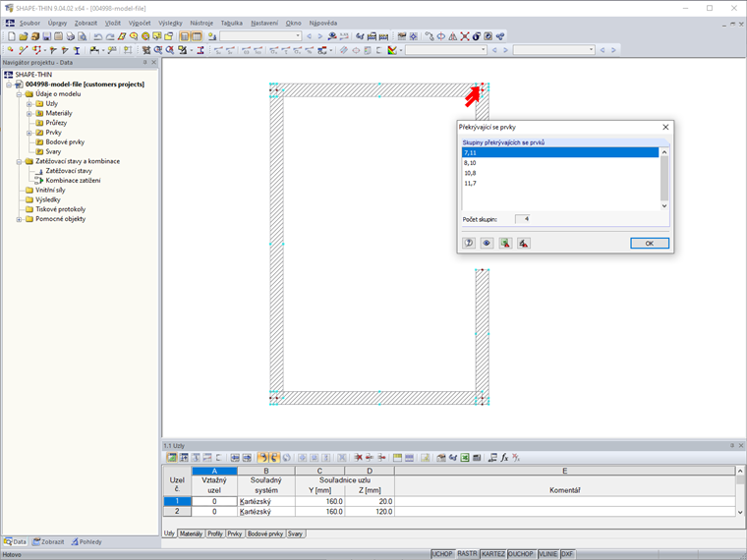Click the Z value 120.0 cell in row 2
The width and height of the screenshot is (747, 560).
[x=370, y=512]
